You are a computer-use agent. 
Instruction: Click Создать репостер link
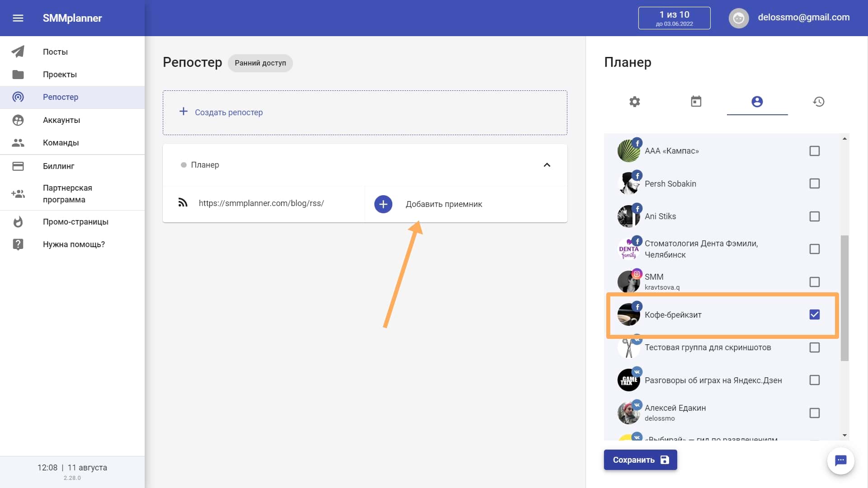pos(229,113)
